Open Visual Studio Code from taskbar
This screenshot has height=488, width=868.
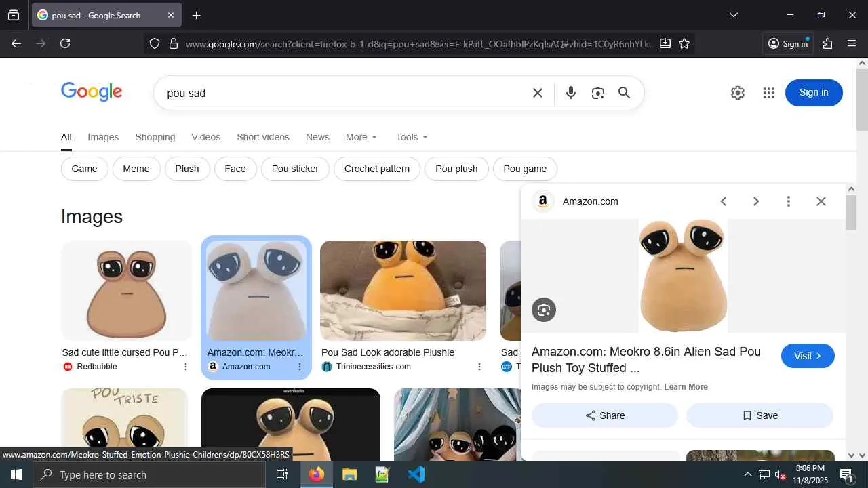(416, 474)
